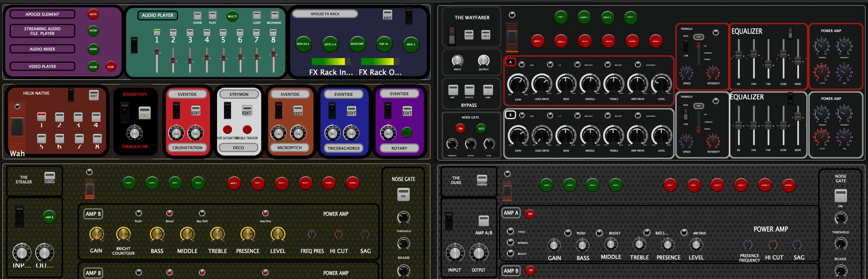Enable Double Tracker on Strymon Deco
The width and height of the screenshot is (868, 279).
coord(247,129)
